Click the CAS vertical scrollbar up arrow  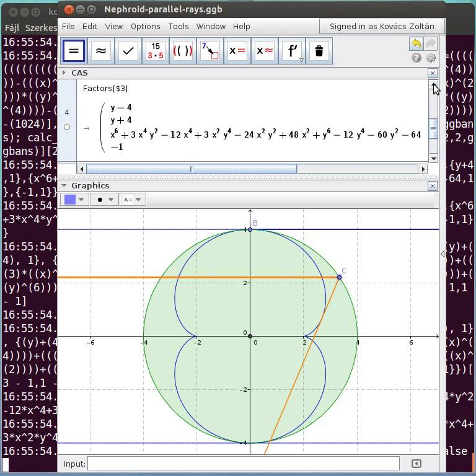[x=433, y=85]
